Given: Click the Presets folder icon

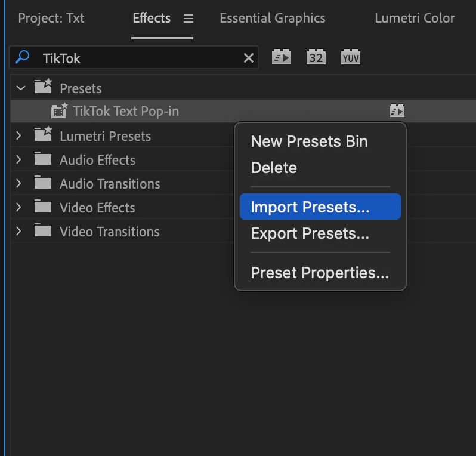Looking at the screenshot, I should pyautogui.click(x=43, y=88).
